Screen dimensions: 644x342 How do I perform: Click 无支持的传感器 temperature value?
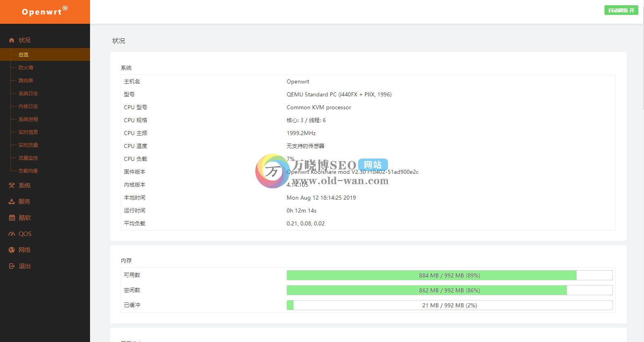tap(306, 146)
